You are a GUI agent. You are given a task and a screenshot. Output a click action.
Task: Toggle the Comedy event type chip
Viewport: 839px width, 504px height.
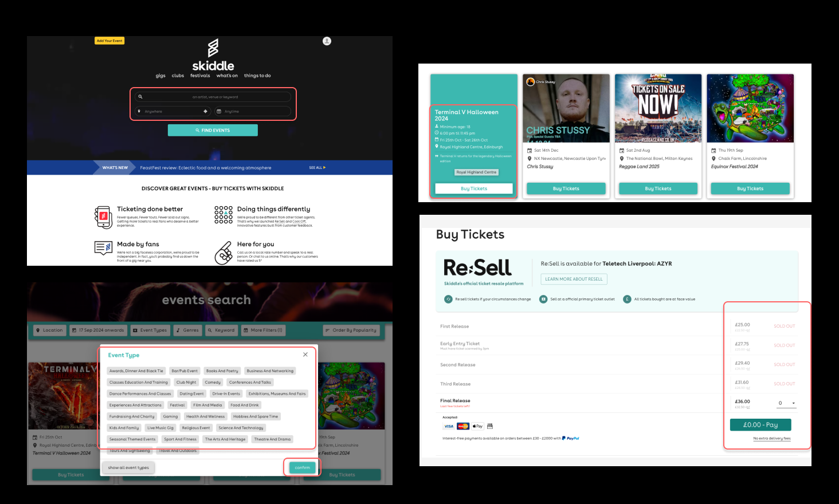pyautogui.click(x=213, y=382)
